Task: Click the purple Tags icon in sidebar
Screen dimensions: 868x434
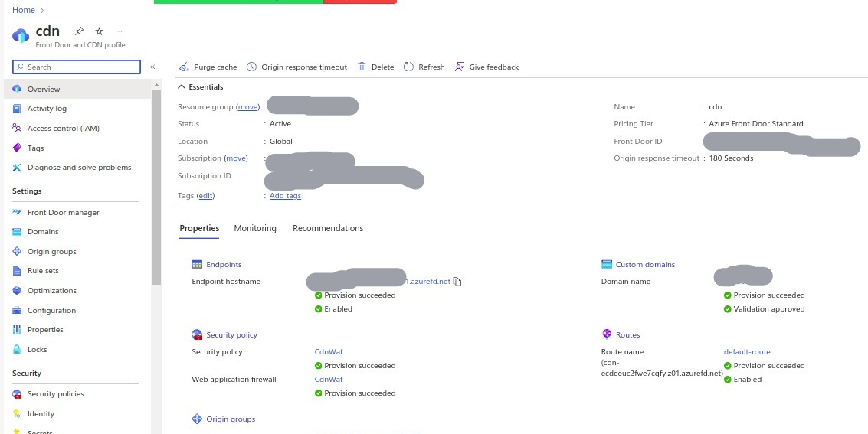Action: (17, 148)
